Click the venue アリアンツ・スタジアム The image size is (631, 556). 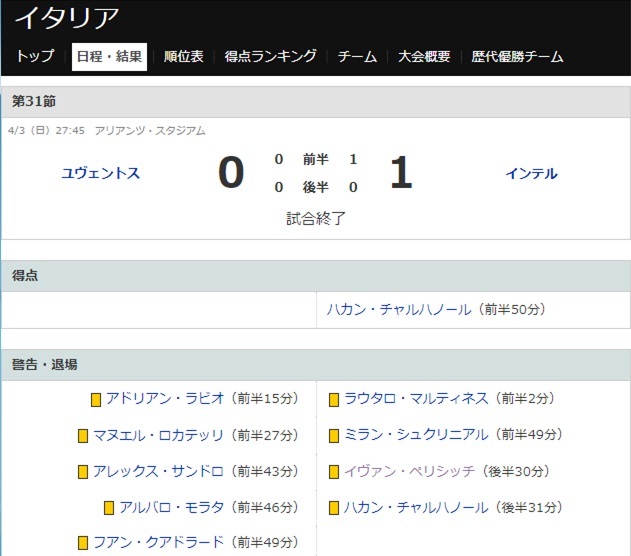pyautogui.click(x=150, y=131)
